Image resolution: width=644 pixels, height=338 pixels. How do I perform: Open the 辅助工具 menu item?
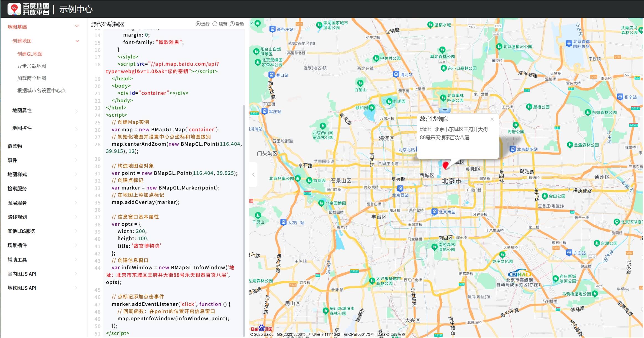(17, 260)
